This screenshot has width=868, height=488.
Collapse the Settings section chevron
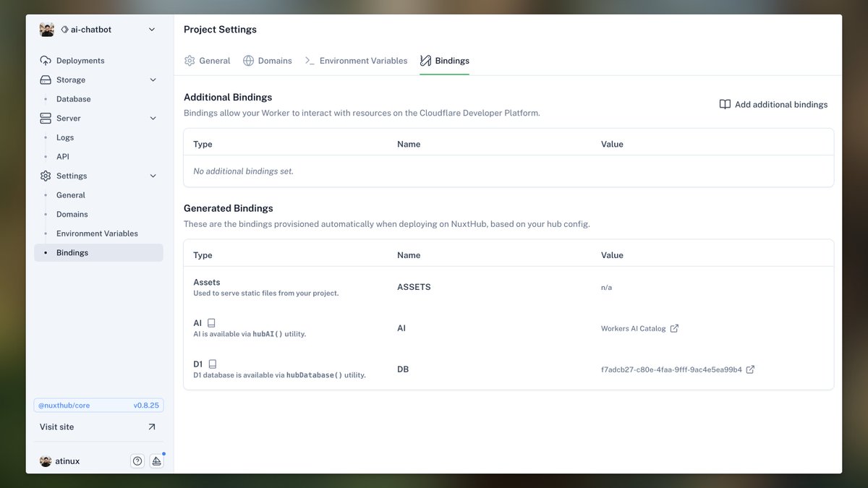click(x=153, y=176)
